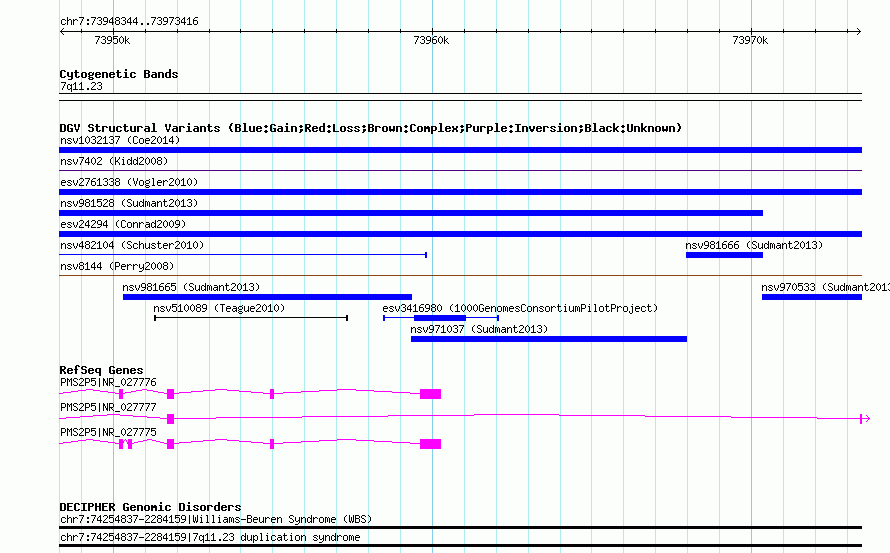Open the nsv510089 (Teague2010) label

pos(219,308)
